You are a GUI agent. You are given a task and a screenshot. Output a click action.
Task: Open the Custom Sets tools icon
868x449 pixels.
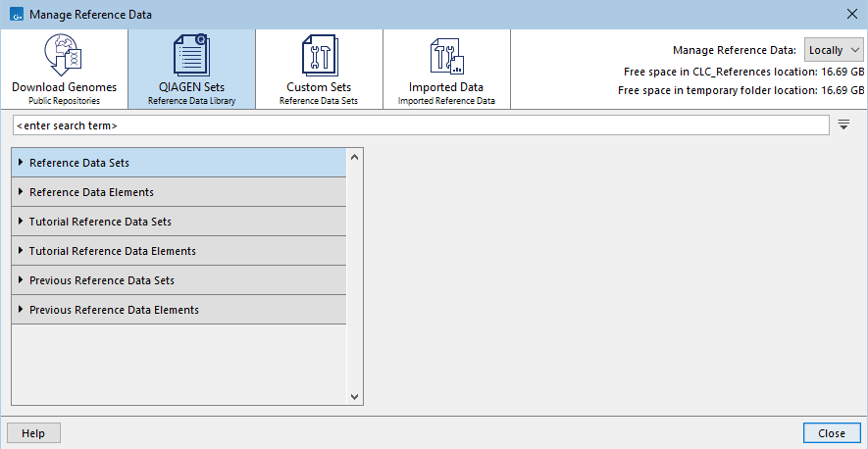click(x=319, y=55)
